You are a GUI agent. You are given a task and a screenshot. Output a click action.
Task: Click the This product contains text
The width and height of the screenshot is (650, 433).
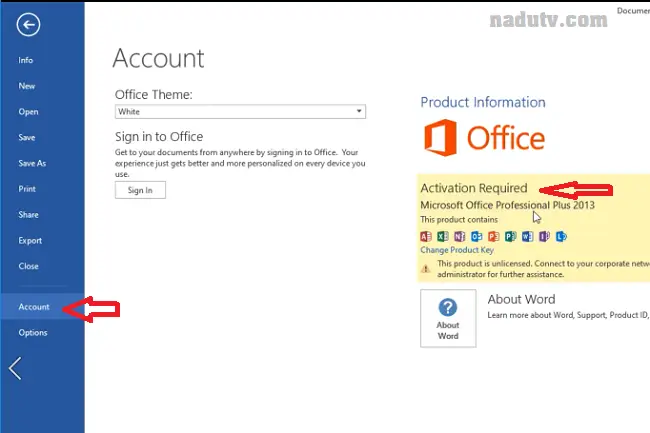[x=459, y=220]
